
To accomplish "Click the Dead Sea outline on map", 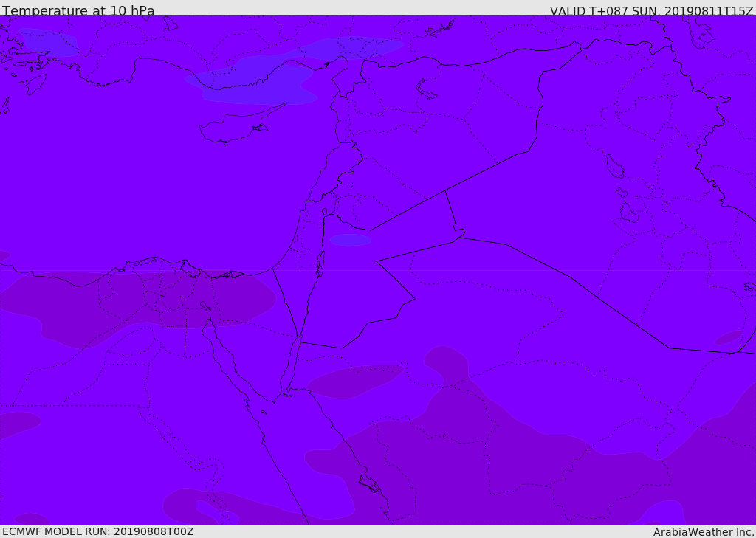I will tap(320, 263).
